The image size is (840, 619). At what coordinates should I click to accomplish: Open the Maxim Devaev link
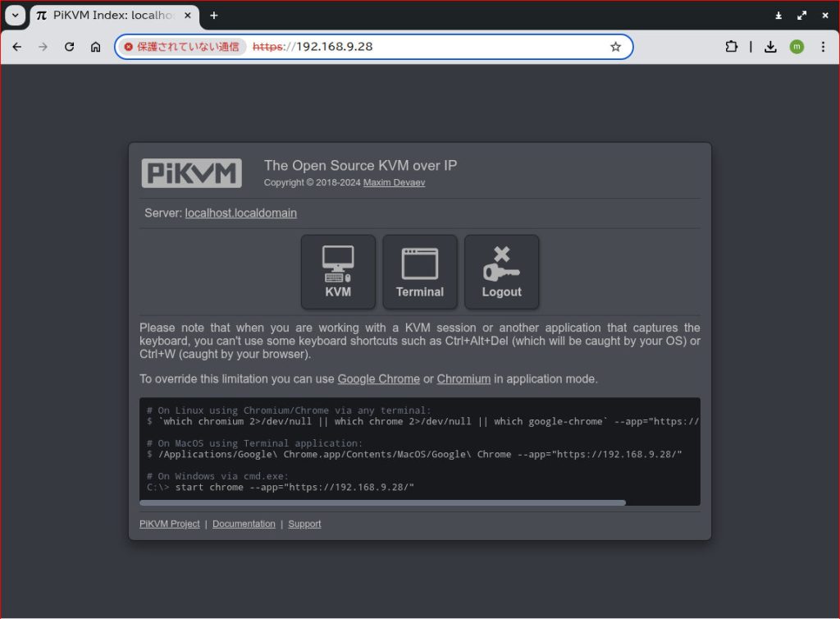point(394,182)
